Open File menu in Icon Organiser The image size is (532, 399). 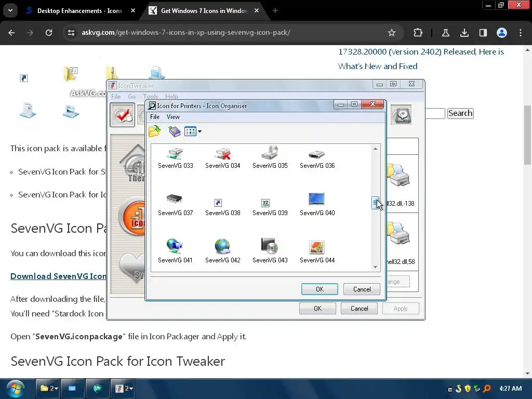point(155,117)
